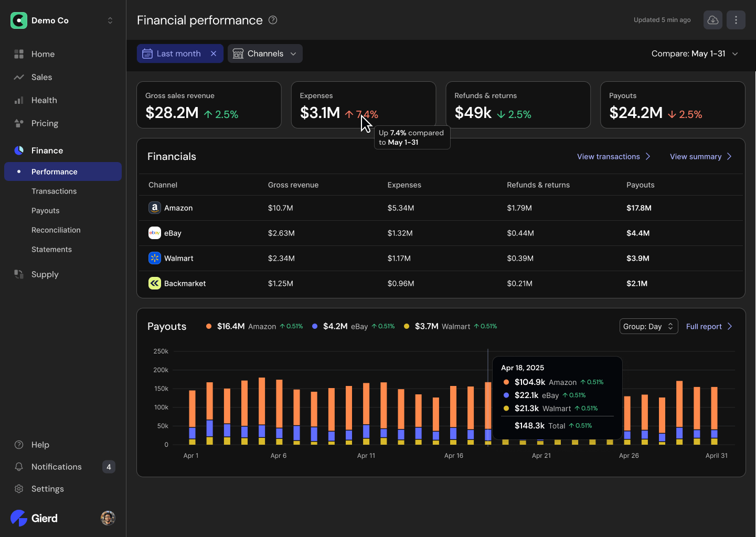This screenshot has height=537, width=756.
Task: Open the Channels filter dropdown
Action: pyautogui.click(x=265, y=53)
